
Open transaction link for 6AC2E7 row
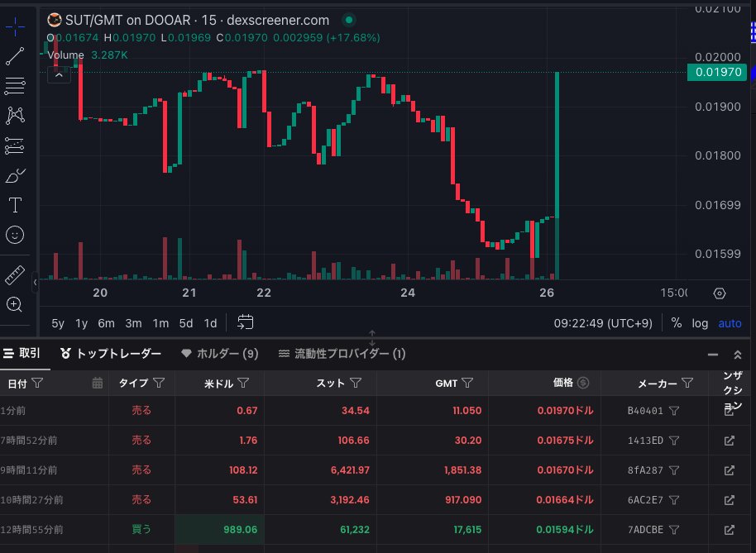point(730,500)
